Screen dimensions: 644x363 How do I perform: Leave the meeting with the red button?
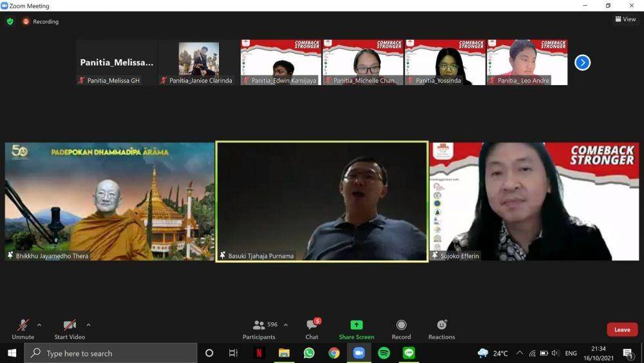coord(622,329)
